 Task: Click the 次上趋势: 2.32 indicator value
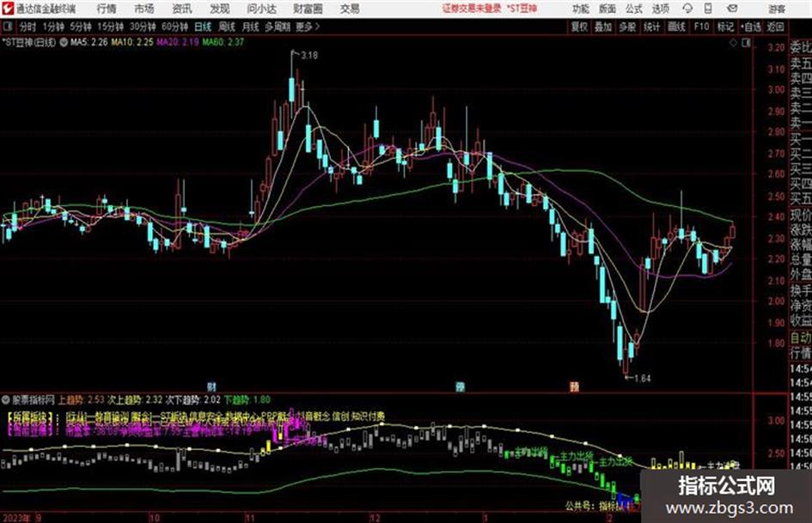[135, 399]
